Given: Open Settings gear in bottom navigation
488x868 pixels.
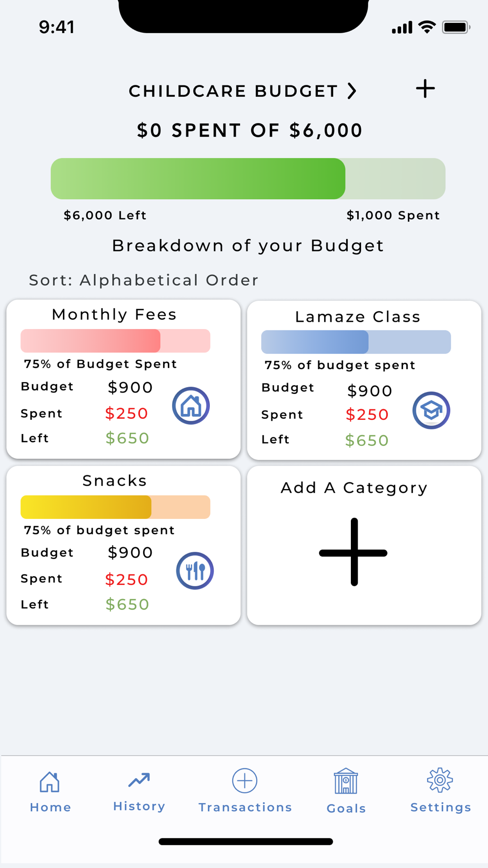Looking at the screenshot, I should coord(441,792).
